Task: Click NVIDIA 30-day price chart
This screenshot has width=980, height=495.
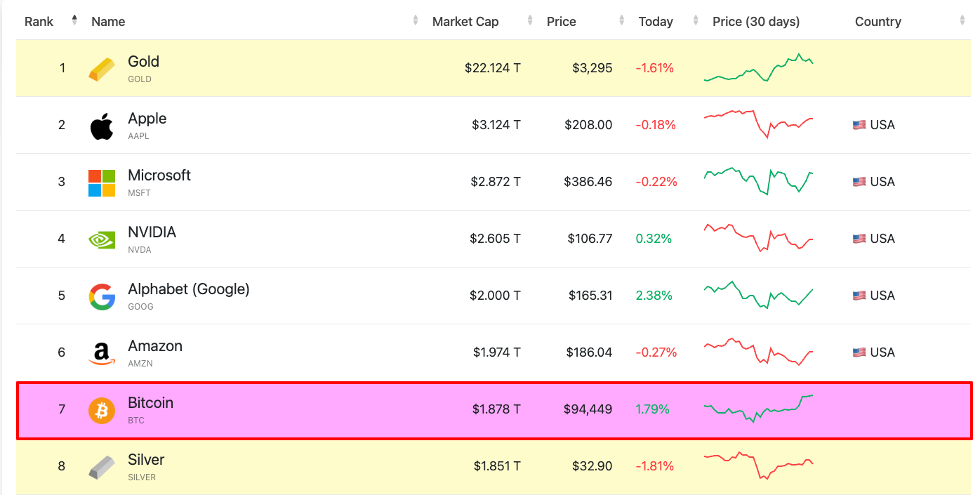Action: [x=759, y=238]
